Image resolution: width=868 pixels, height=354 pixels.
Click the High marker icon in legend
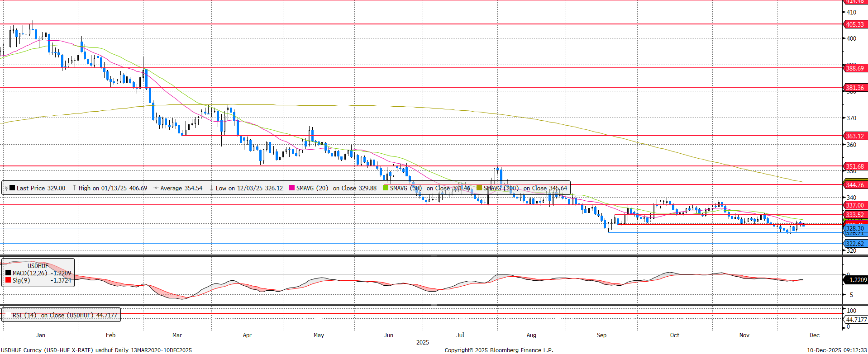pyautogui.click(x=75, y=188)
